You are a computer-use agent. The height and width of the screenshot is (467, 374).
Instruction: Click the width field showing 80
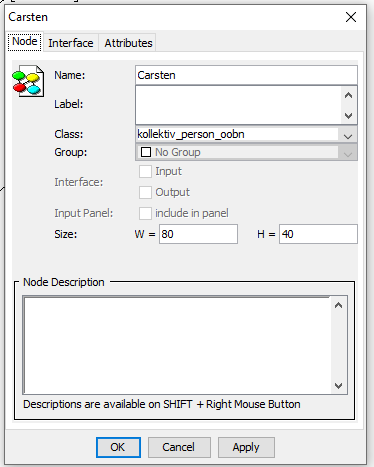198,234
